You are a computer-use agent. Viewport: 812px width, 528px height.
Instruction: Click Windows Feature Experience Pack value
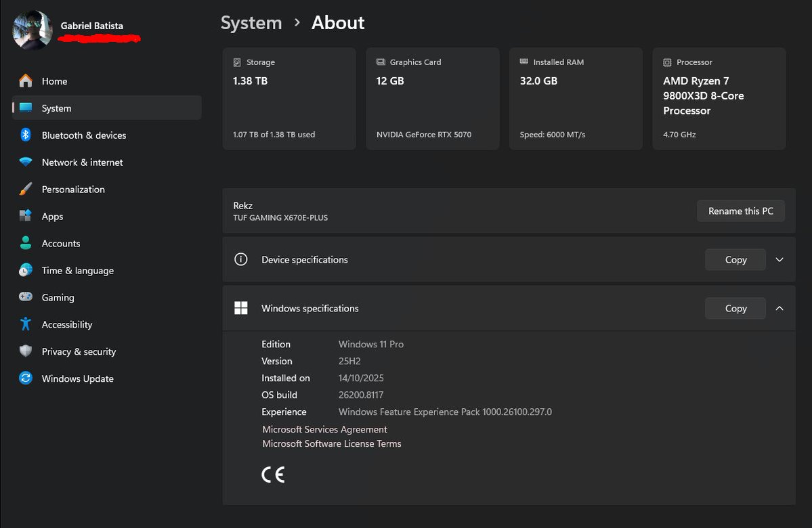[x=445, y=412]
